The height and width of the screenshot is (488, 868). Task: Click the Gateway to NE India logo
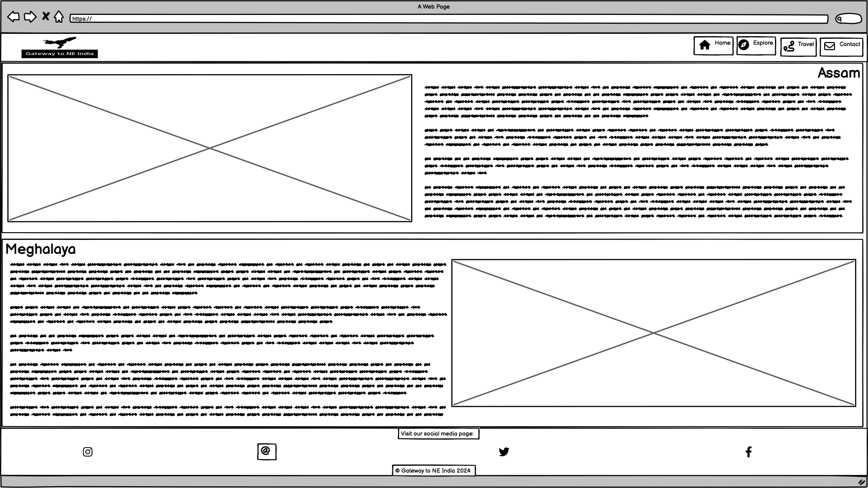(60, 47)
